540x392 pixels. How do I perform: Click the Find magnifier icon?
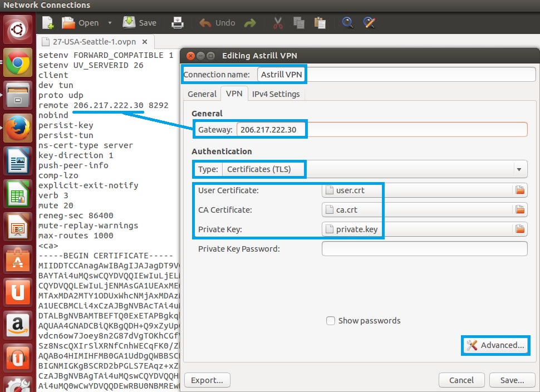(347, 23)
